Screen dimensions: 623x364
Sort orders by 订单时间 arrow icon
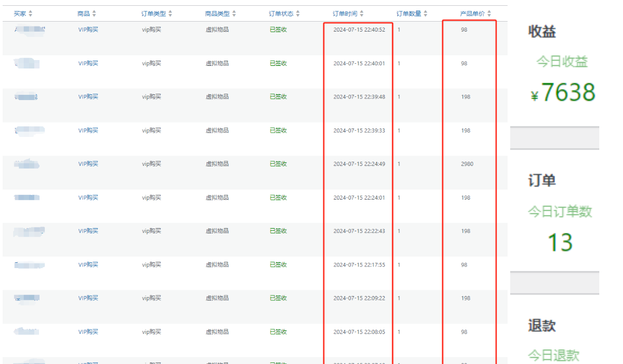point(362,14)
